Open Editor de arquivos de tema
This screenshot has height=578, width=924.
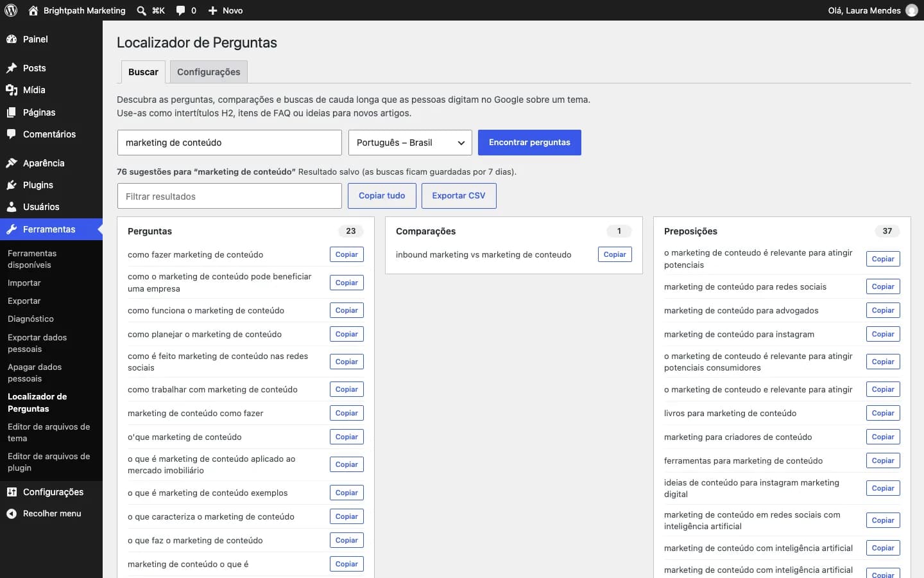coord(49,433)
